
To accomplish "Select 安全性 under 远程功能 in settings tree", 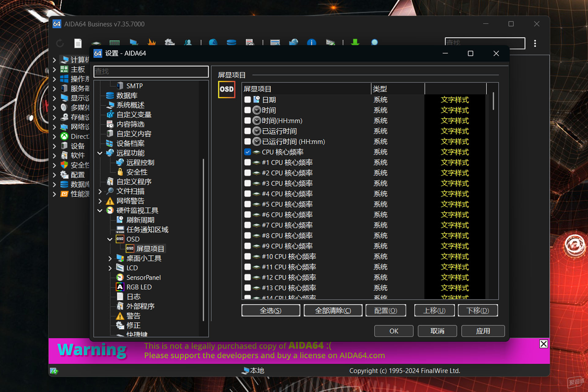I will point(137,172).
